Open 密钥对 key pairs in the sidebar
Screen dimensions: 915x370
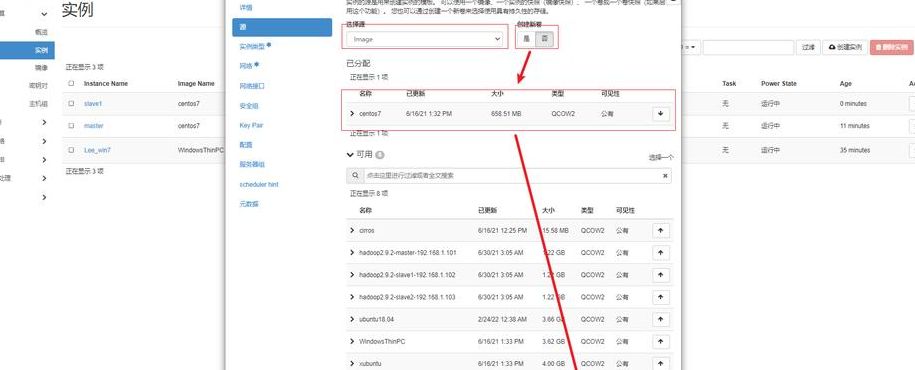[x=38, y=85]
